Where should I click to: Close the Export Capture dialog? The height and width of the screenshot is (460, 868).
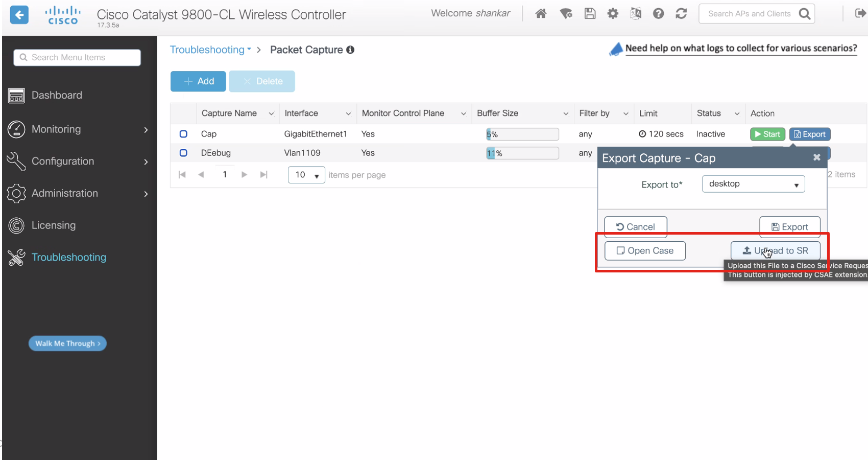pyautogui.click(x=817, y=157)
